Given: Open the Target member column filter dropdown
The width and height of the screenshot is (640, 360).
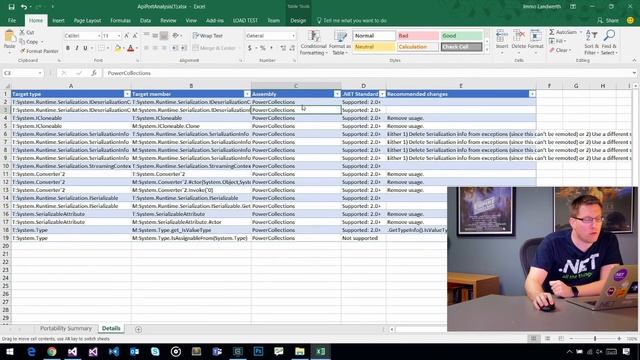Looking at the screenshot, I should [x=247, y=94].
